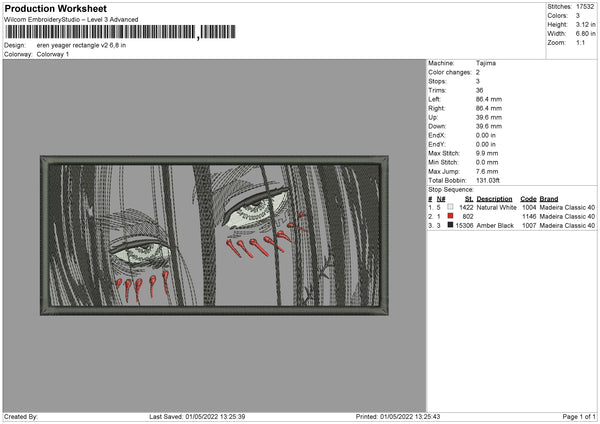Click the Zoom value 1:1

click(580, 42)
